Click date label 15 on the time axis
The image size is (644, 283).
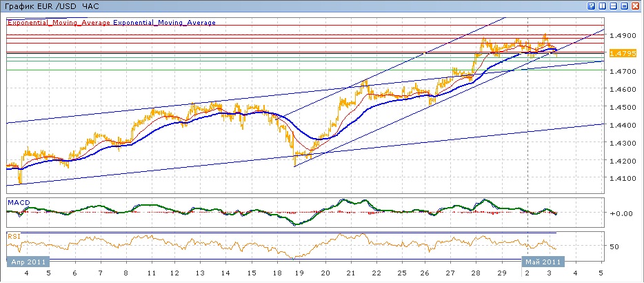click(x=252, y=273)
